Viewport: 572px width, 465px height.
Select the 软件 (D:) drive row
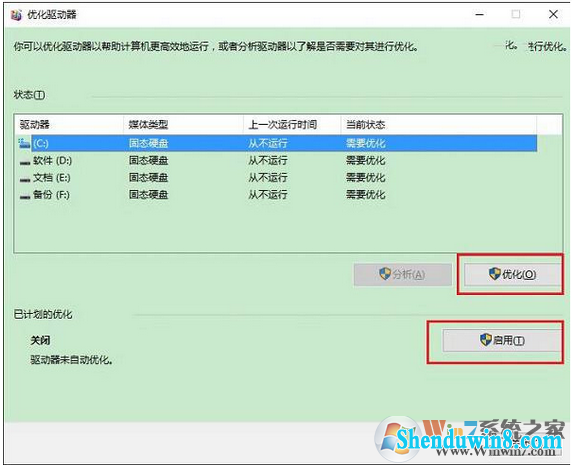pyautogui.click(x=277, y=160)
